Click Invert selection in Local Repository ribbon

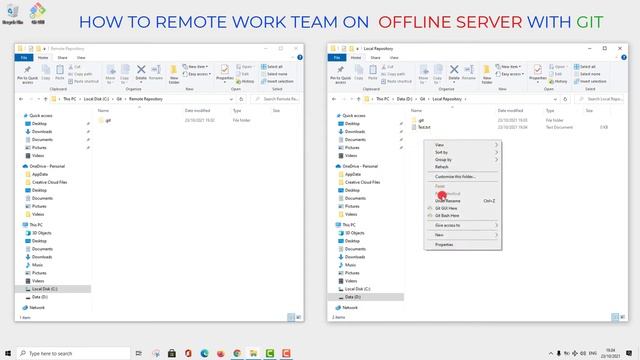click(590, 81)
